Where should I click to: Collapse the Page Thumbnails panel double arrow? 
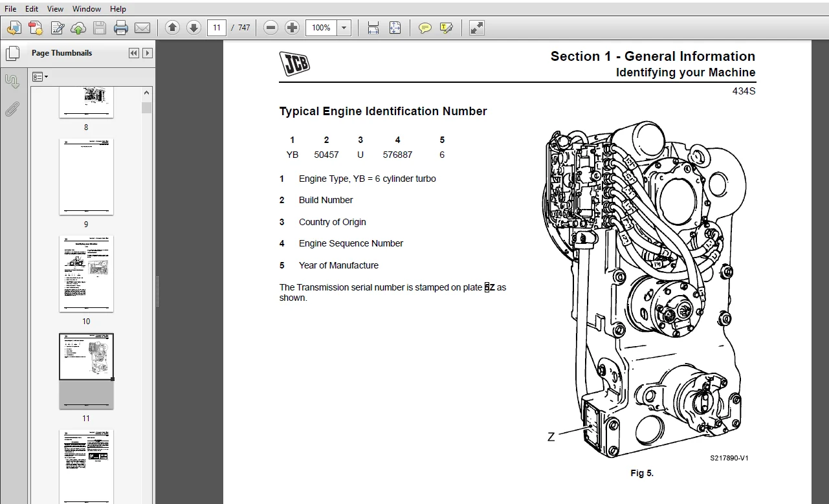133,53
